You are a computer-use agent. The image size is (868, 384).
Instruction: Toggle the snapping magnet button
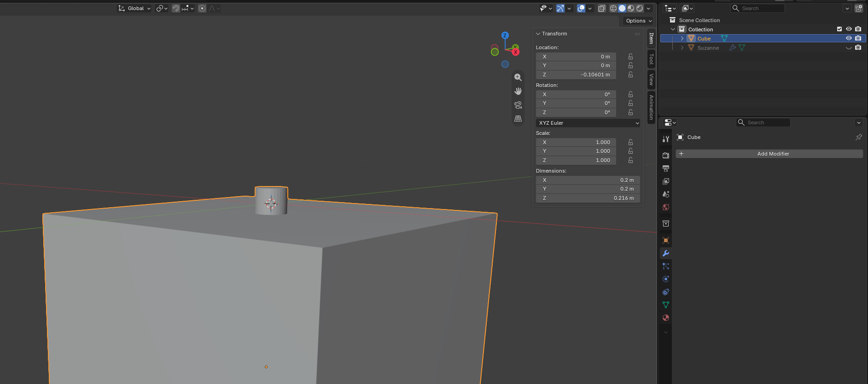click(175, 8)
